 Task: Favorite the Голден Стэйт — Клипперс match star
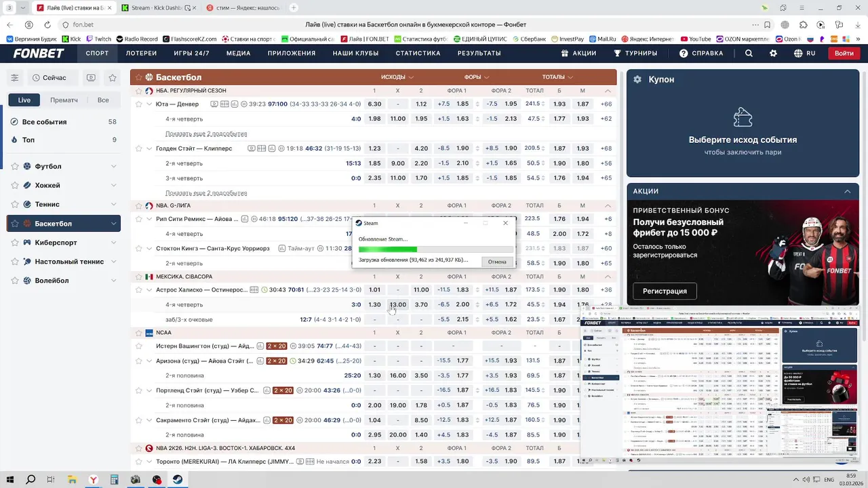139,148
